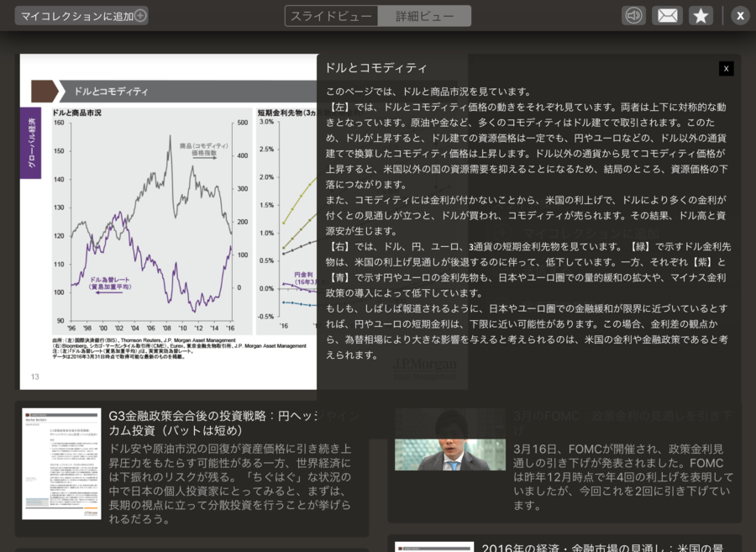The width and height of the screenshot is (756, 552).
Task: Open the G3 article document thumbnail
Action: tap(61, 463)
